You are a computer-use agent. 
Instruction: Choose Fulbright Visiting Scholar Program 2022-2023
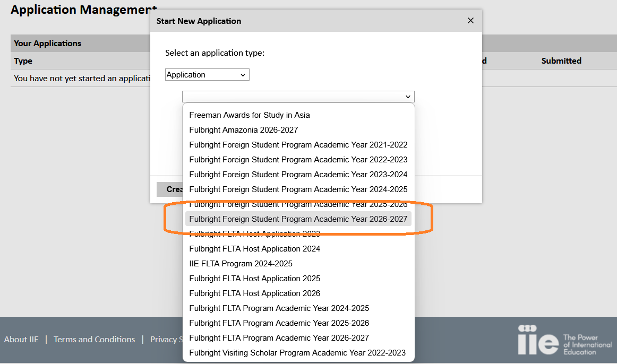(x=298, y=353)
